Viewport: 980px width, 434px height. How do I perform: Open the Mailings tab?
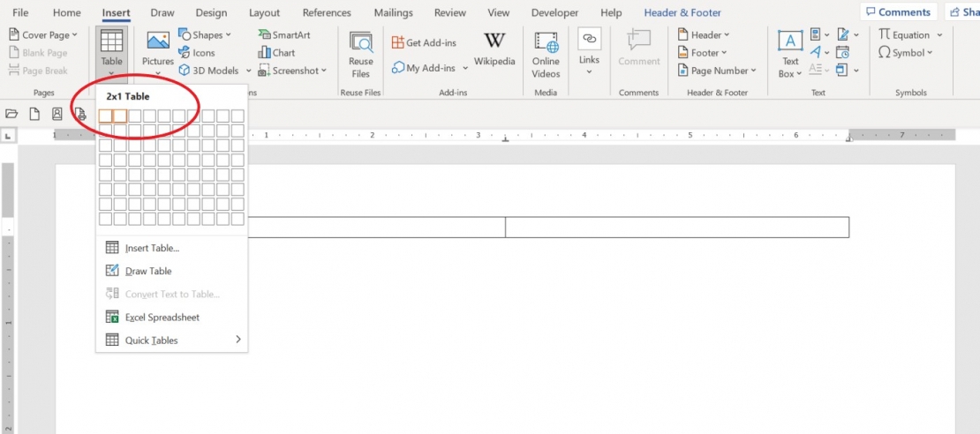click(x=394, y=12)
